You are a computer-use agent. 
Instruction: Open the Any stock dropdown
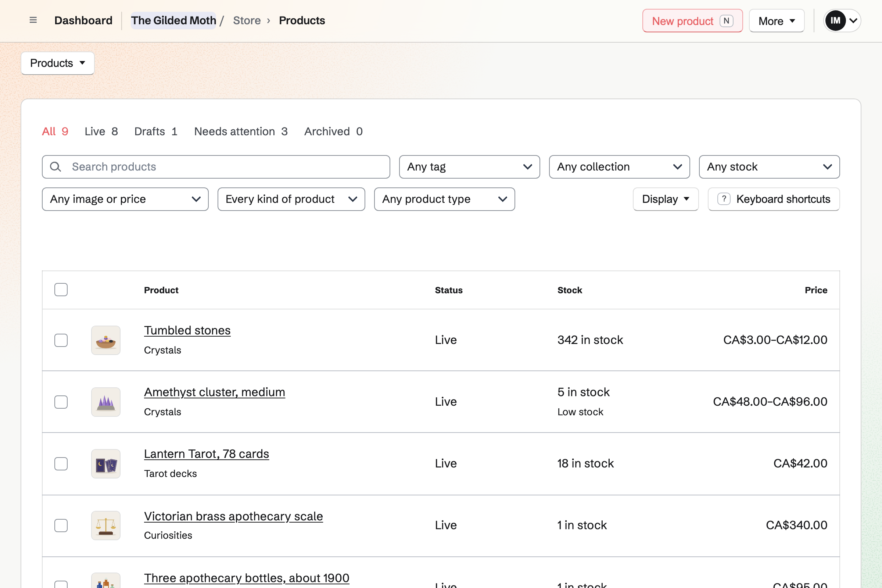[770, 167]
